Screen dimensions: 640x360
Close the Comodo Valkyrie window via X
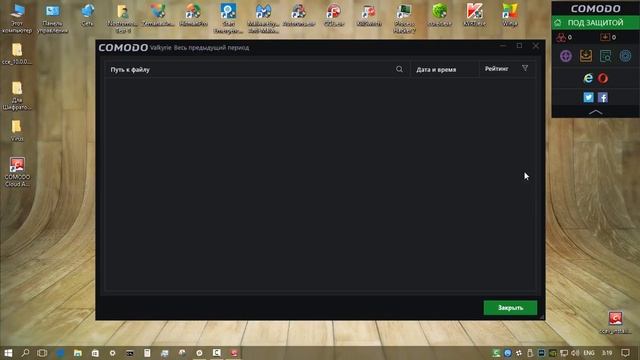pyautogui.click(x=536, y=46)
